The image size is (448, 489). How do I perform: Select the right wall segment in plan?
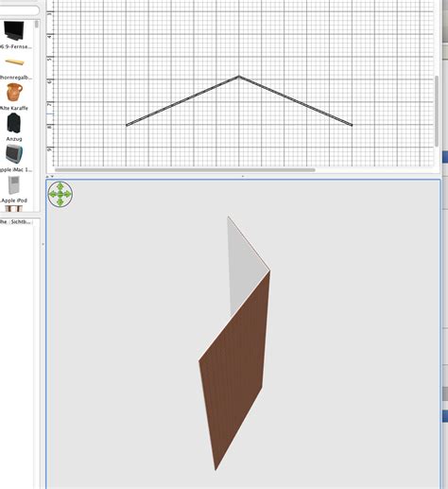tap(296, 100)
